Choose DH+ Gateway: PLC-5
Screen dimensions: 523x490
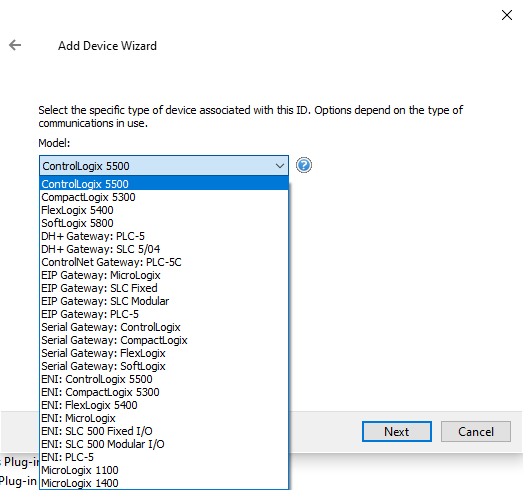click(164, 236)
